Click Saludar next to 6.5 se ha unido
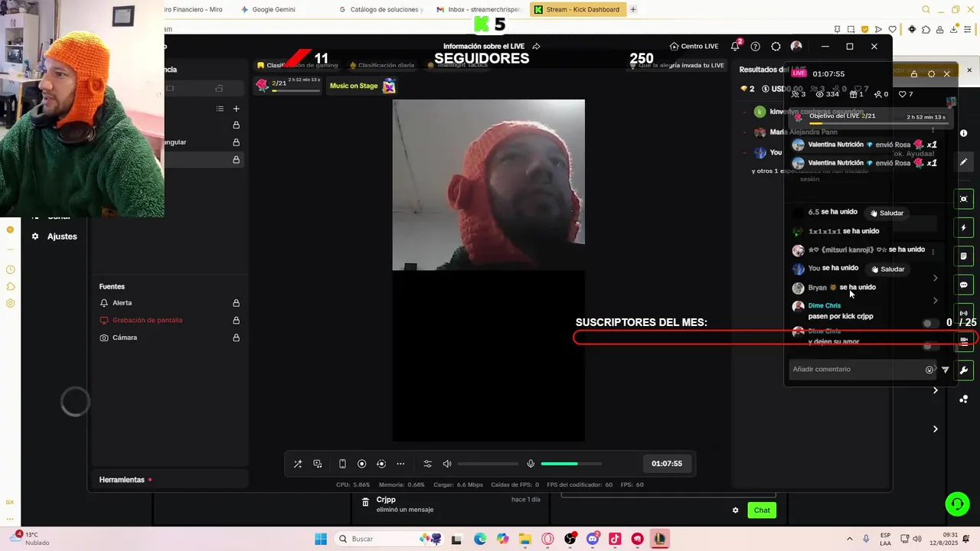The height and width of the screenshot is (551, 980). [x=887, y=213]
